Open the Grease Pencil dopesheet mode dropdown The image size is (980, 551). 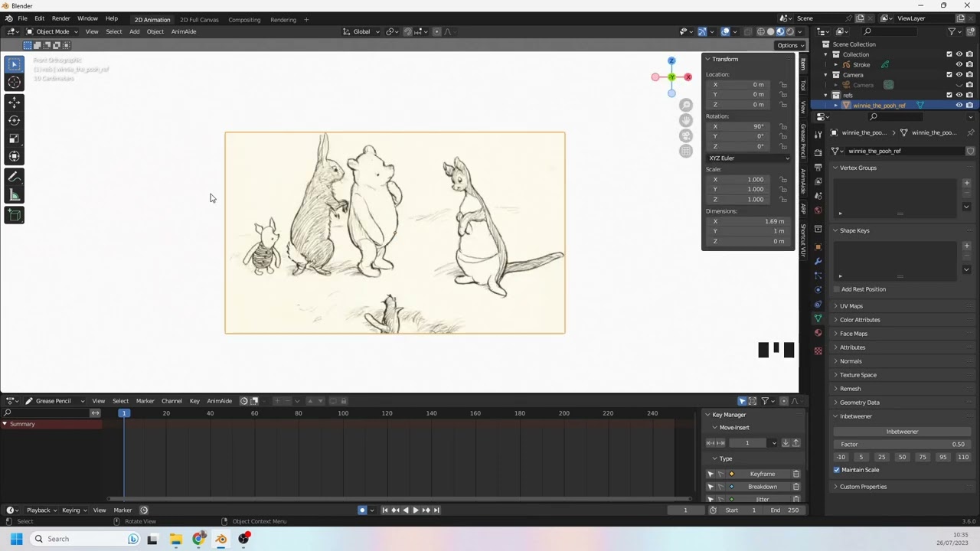55,401
